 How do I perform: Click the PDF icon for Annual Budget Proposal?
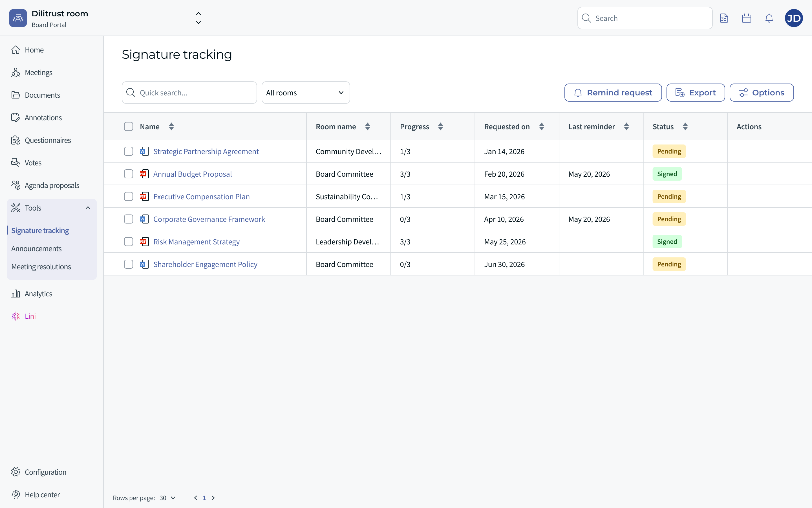tap(144, 174)
